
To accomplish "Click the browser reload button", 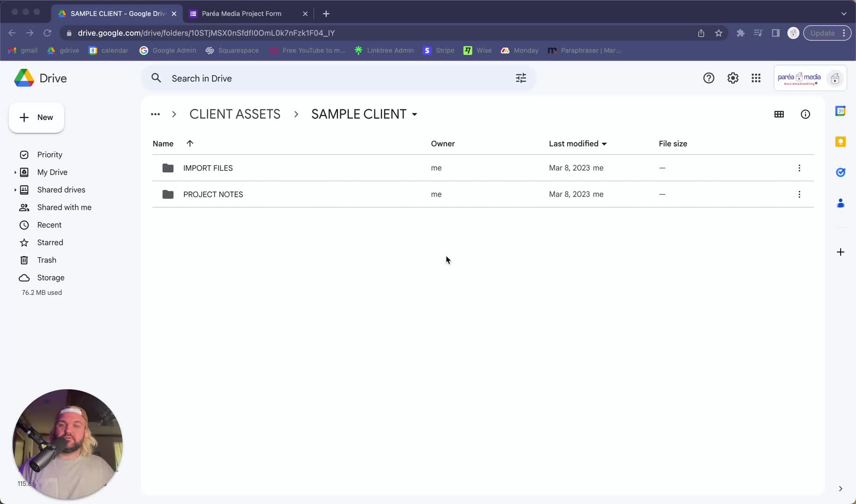I will click(47, 33).
